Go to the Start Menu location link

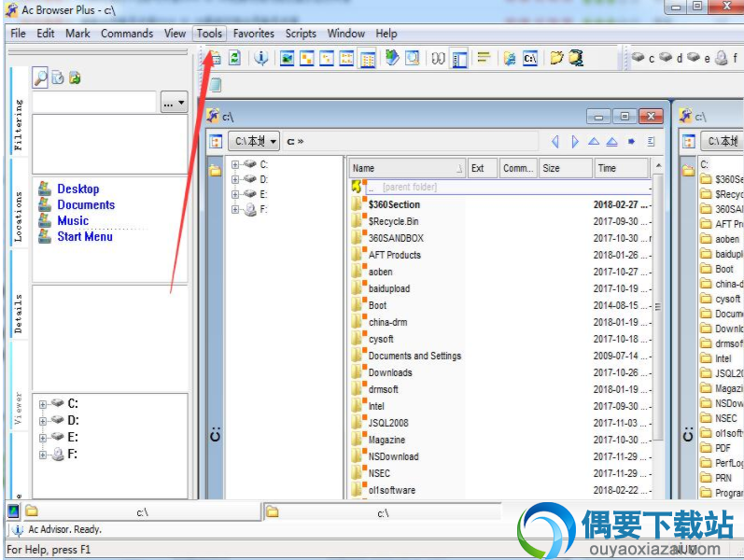(85, 236)
